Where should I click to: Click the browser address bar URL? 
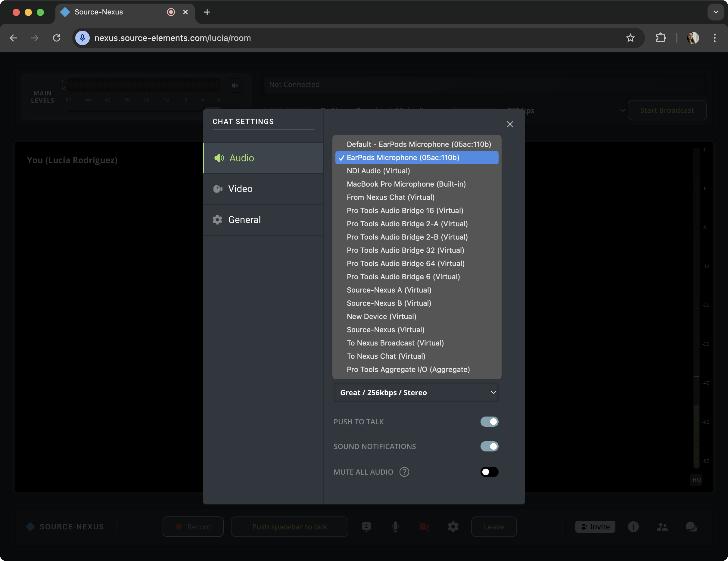[173, 38]
